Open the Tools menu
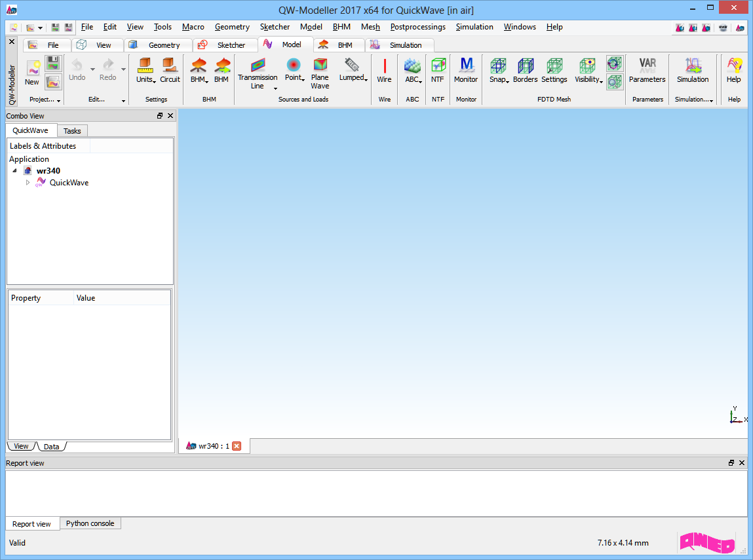The height and width of the screenshot is (560, 753). tap(163, 27)
